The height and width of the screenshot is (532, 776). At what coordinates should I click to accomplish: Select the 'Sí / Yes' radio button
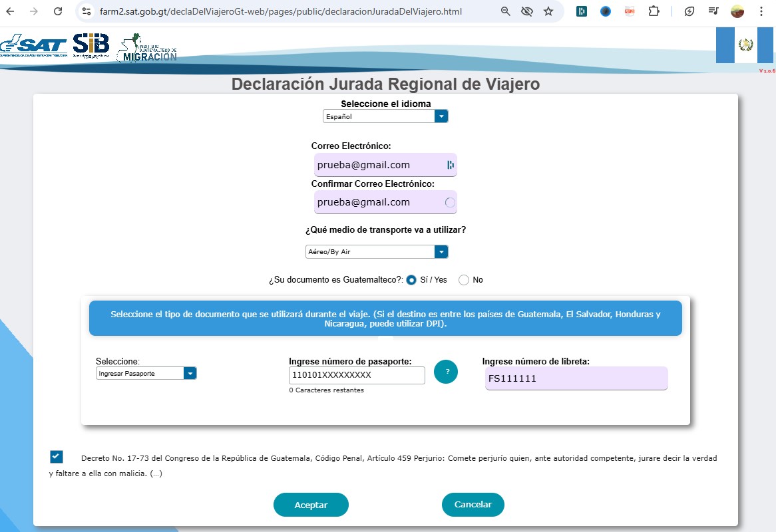[411, 280]
